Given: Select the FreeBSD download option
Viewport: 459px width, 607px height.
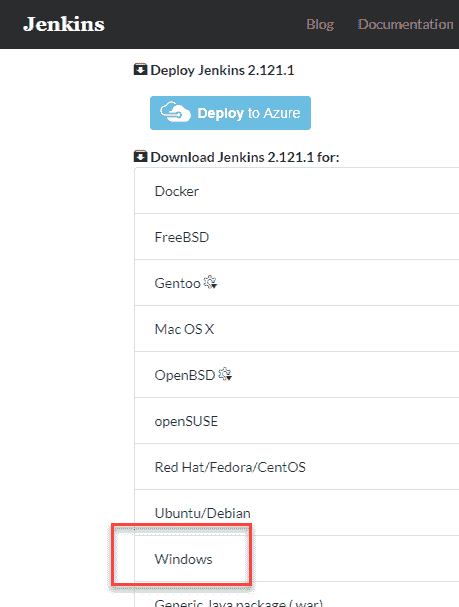Looking at the screenshot, I should (x=297, y=237).
